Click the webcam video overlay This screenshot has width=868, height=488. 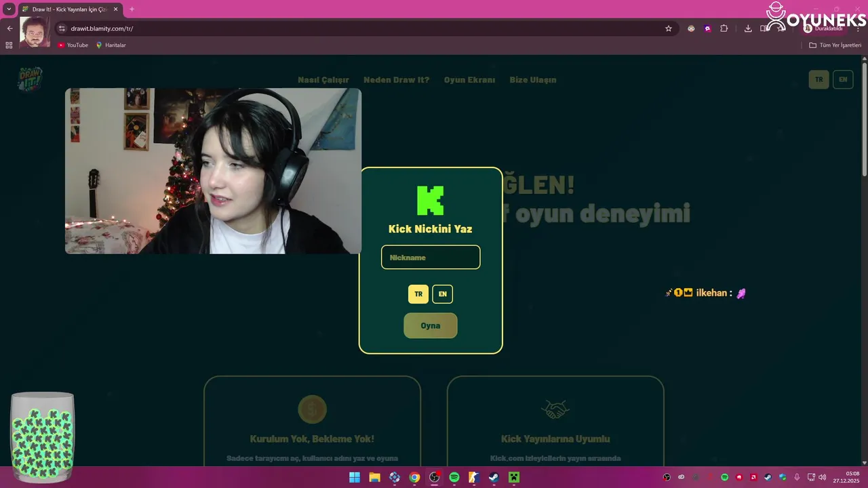tap(213, 171)
